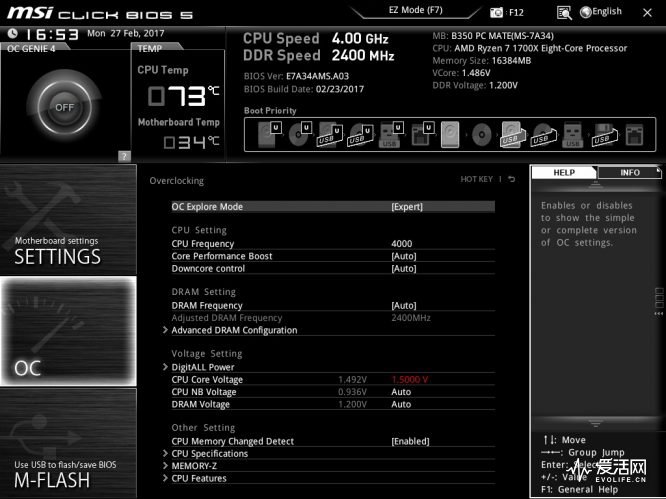Click the OC Genie question mark help icon
The width and height of the screenshot is (666, 499).
pyautogui.click(x=124, y=156)
